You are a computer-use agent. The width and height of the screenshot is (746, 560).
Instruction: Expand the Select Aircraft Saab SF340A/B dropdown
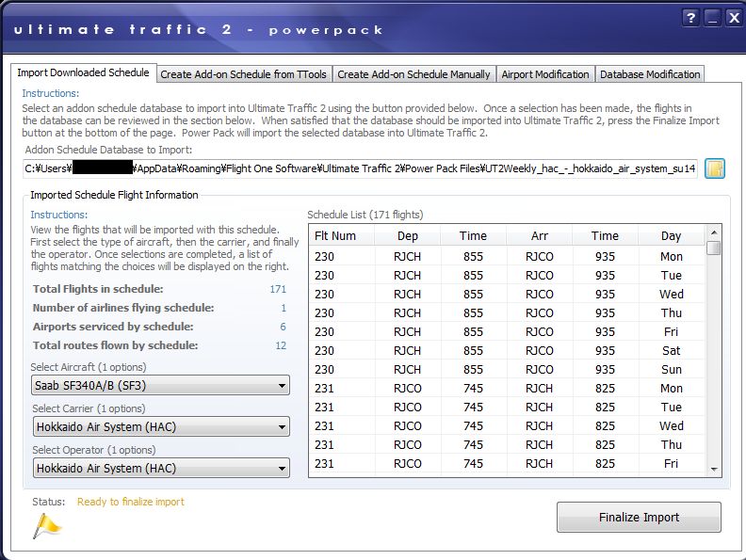[160, 386]
